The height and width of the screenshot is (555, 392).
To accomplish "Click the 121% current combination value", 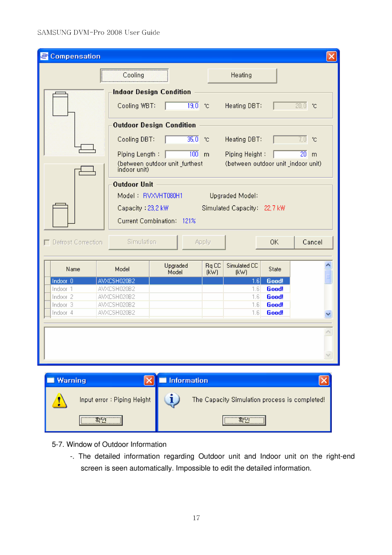I will pos(189,221).
